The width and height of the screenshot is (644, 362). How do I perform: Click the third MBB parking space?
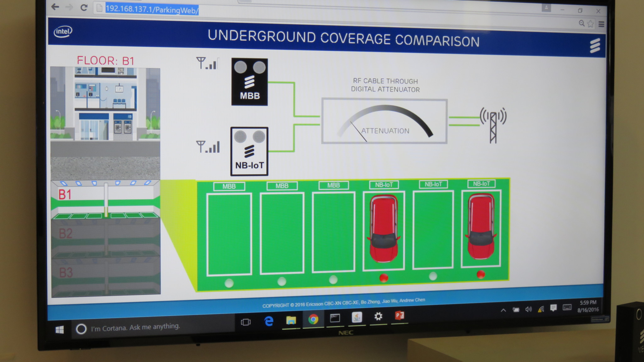tap(334, 232)
